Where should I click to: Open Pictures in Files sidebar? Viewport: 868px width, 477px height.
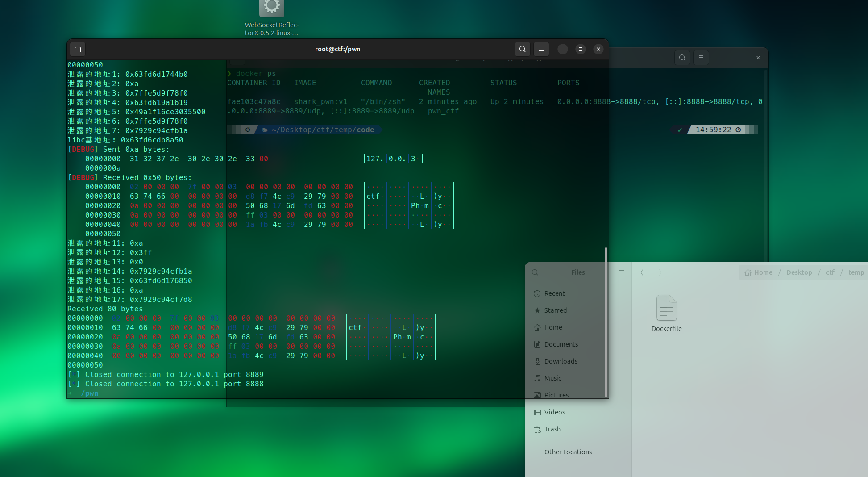click(x=578, y=395)
